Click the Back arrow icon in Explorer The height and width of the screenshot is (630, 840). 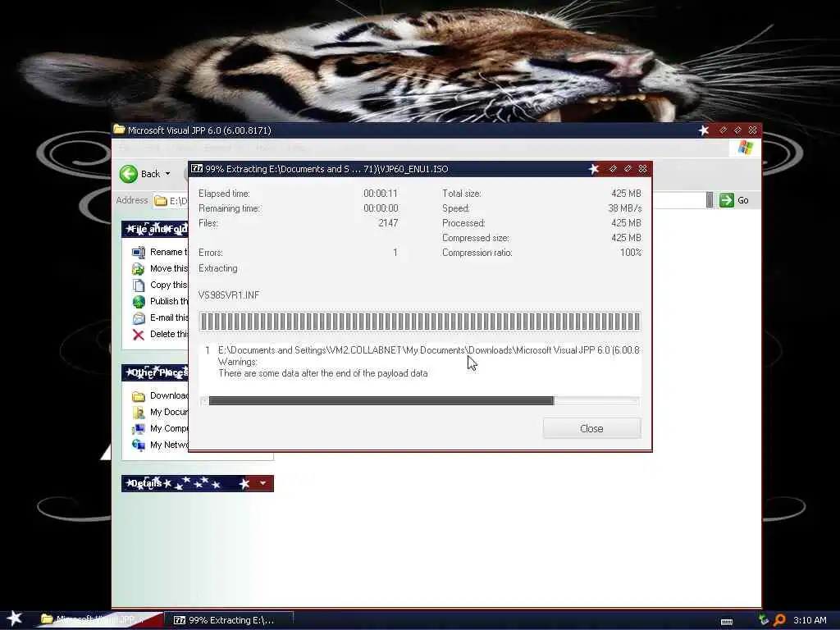pyautogui.click(x=129, y=174)
